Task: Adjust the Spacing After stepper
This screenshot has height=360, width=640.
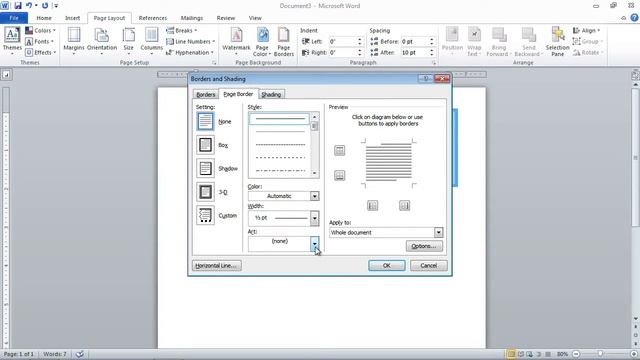Action: pyautogui.click(x=431, y=52)
